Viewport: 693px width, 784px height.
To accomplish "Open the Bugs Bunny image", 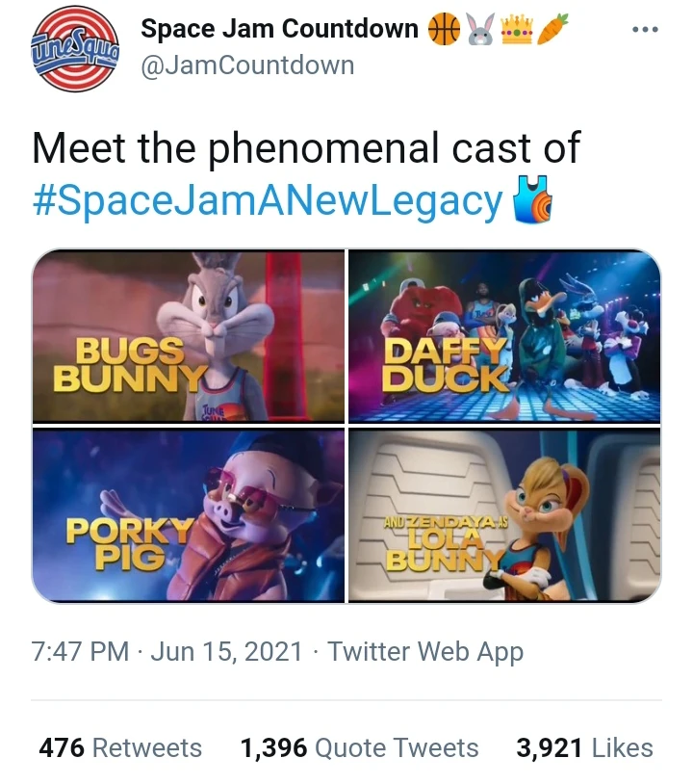I will pyautogui.click(x=190, y=336).
